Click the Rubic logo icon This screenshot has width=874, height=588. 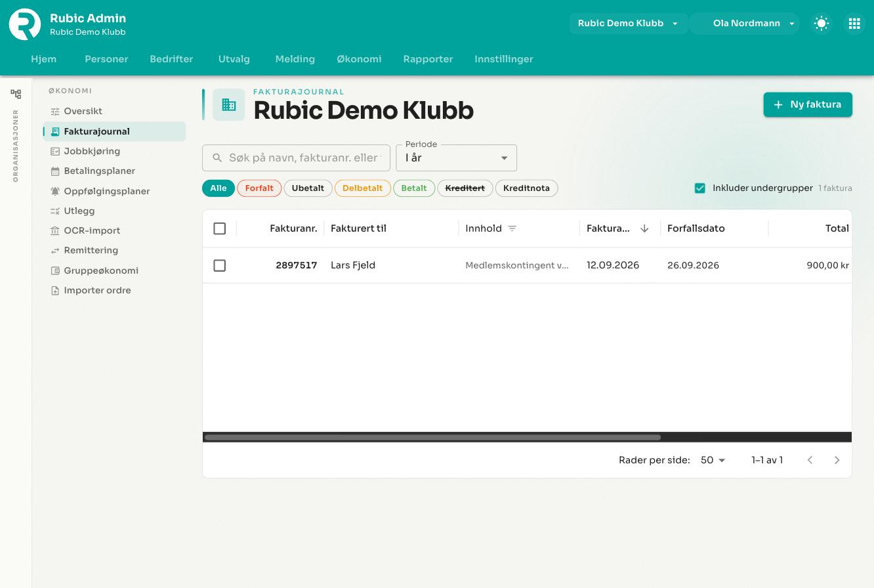(25, 24)
